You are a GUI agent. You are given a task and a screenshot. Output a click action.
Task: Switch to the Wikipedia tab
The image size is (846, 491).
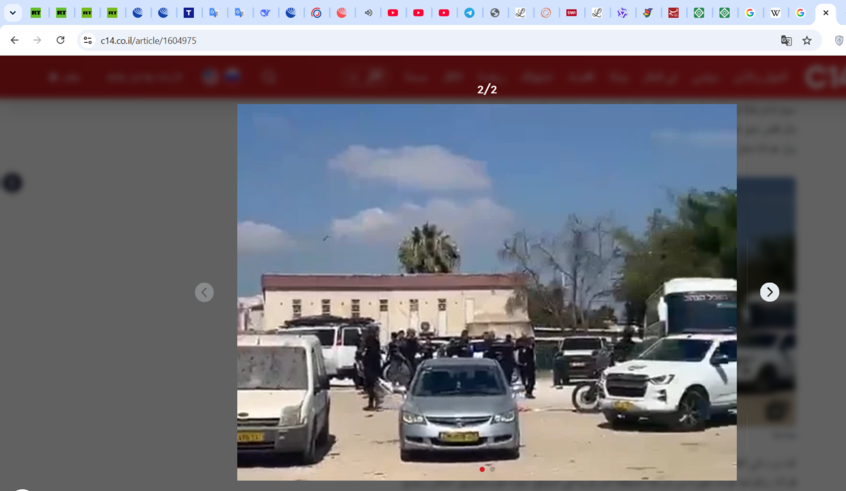[x=775, y=12]
